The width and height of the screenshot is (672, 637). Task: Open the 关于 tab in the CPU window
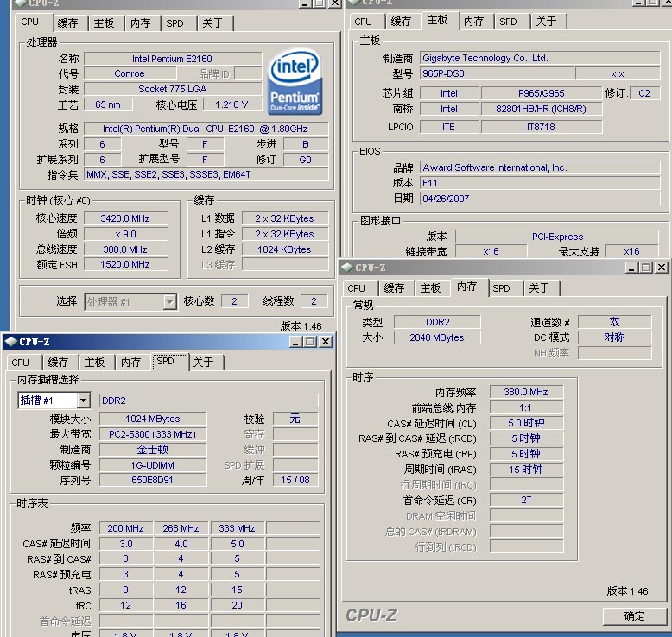[x=212, y=22]
